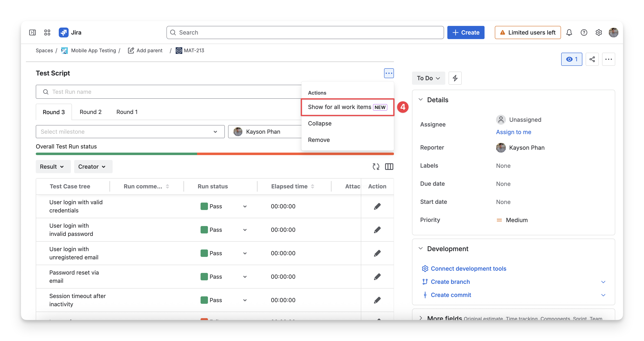Switch to the Round 2 tab
The width and height of the screenshot is (644, 341).
point(90,112)
